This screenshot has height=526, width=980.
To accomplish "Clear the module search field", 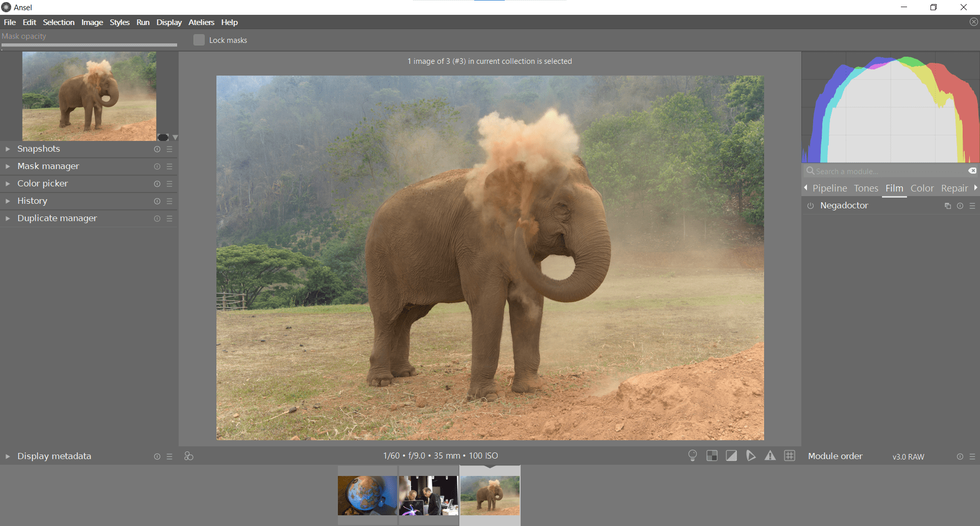I will (x=972, y=171).
